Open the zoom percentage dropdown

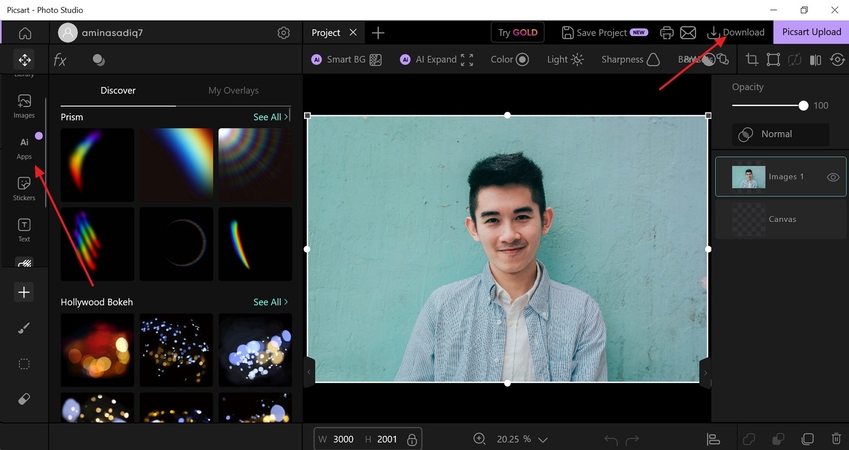click(x=543, y=440)
